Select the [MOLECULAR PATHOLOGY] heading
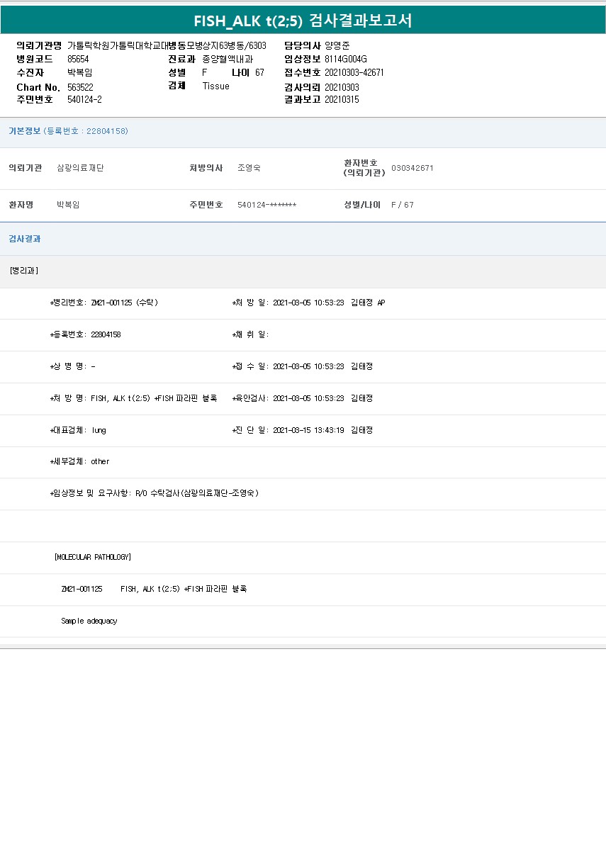Screen dimensions: 606x868 click(x=93, y=557)
